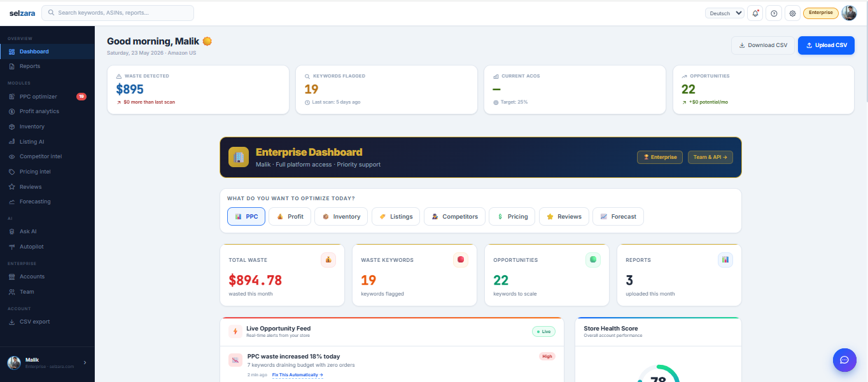This screenshot has width=868, height=382.
Task: Open Profit analytics in sidebar
Action: point(47,111)
